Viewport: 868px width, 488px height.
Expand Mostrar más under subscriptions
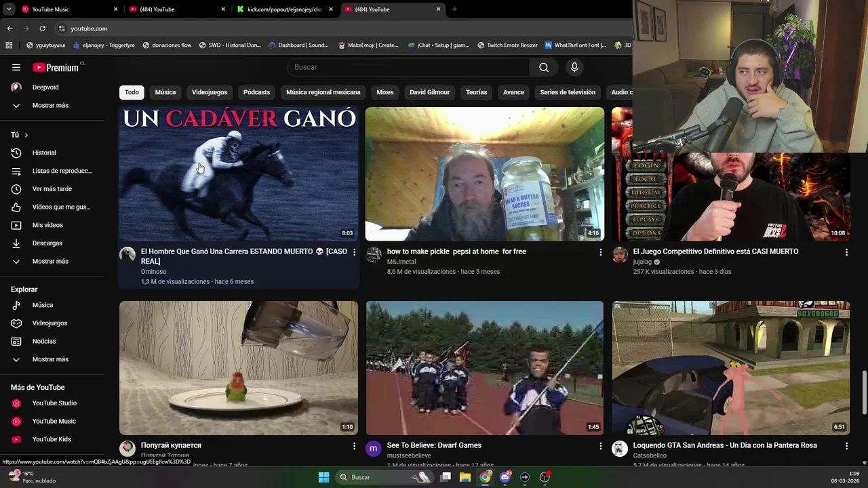[x=52, y=106]
